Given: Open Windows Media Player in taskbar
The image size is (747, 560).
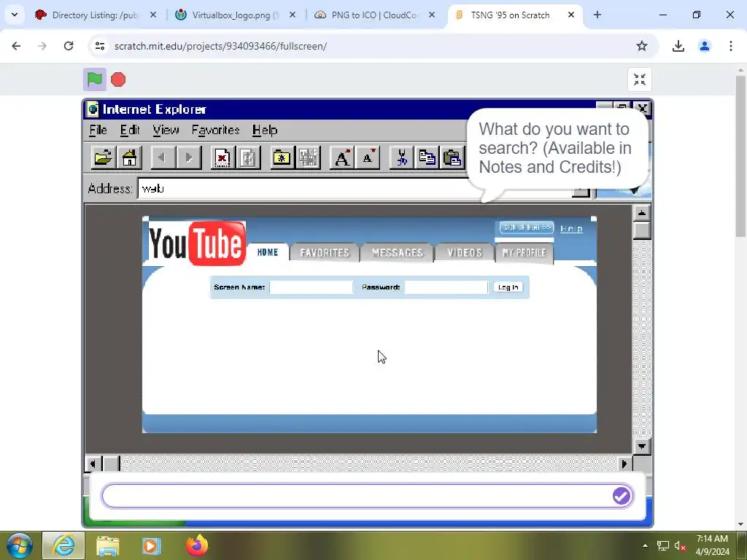Looking at the screenshot, I should pyautogui.click(x=152, y=545).
